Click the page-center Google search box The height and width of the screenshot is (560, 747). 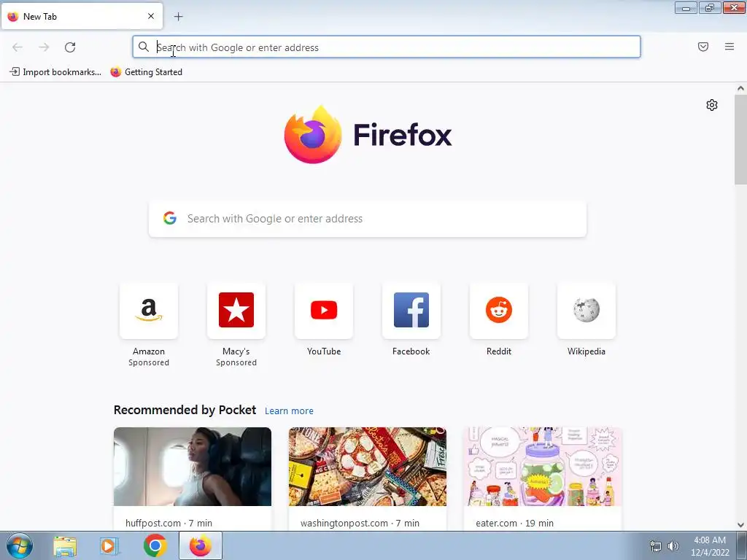coord(368,219)
